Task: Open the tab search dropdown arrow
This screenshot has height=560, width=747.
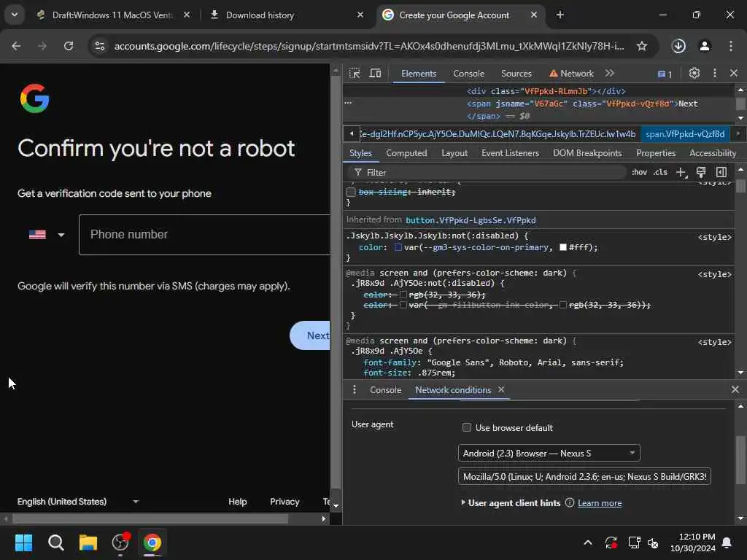Action: coord(15,15)
